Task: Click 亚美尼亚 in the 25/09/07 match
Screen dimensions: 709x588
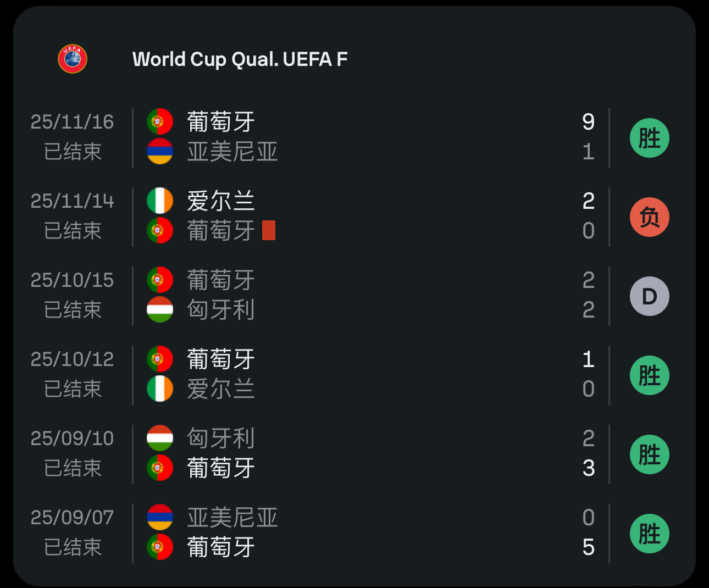Action: [x=232, y=518]
